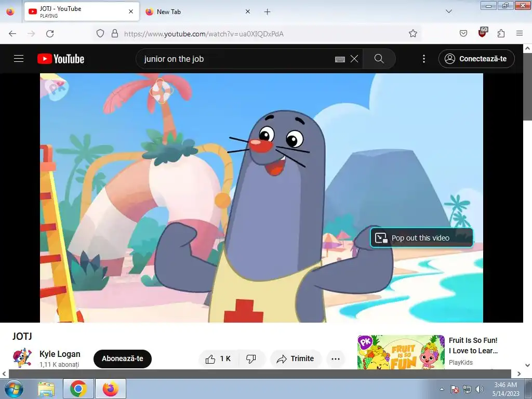Open Windows Explorer from taskbar
This screenshot has height=399, width=532.
[46, 389]
